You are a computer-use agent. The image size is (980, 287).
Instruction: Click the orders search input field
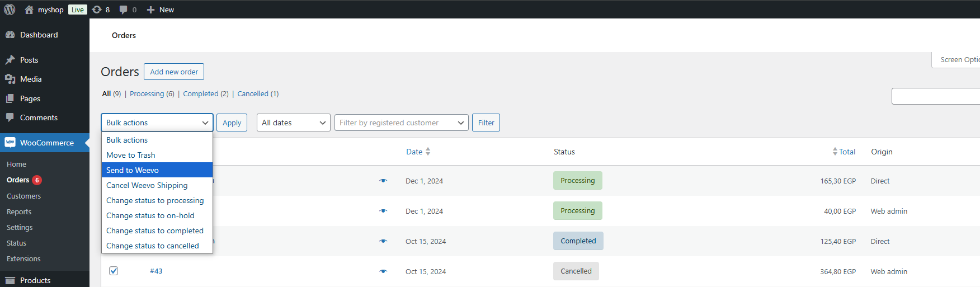pos(936,96)
